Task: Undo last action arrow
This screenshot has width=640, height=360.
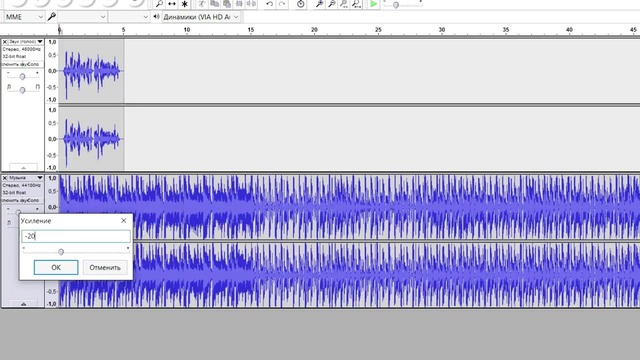Action: [269, 4]
